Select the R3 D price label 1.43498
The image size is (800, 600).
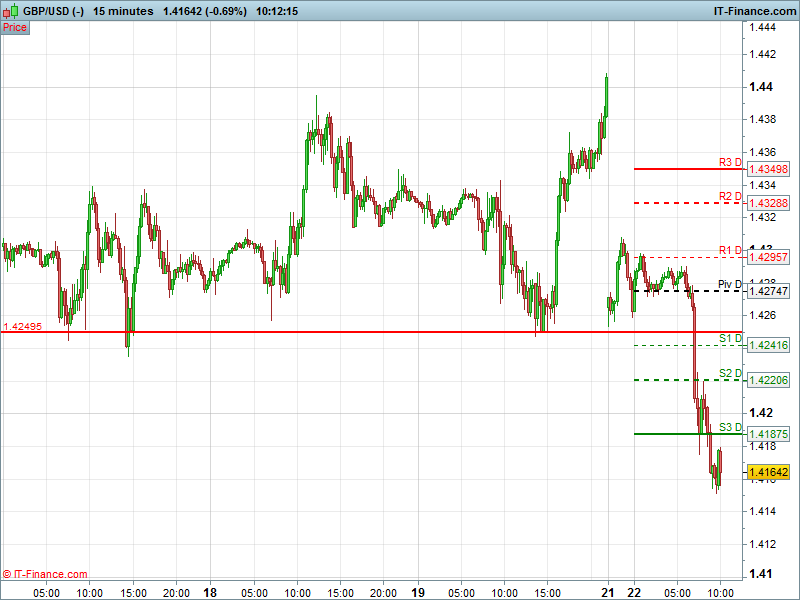point(768,170)
